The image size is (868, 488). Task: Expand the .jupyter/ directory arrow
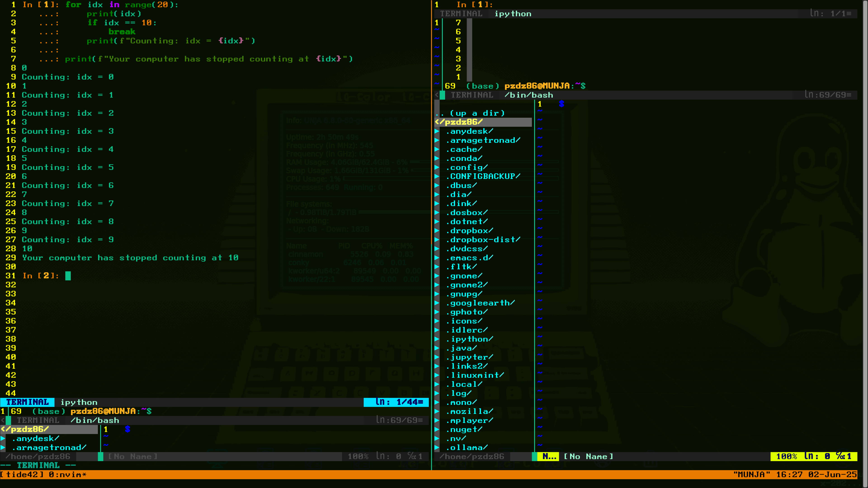437,357
